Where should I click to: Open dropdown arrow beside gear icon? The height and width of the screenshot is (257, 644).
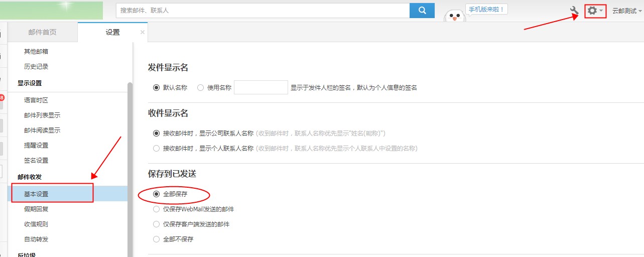coord(601,11)
